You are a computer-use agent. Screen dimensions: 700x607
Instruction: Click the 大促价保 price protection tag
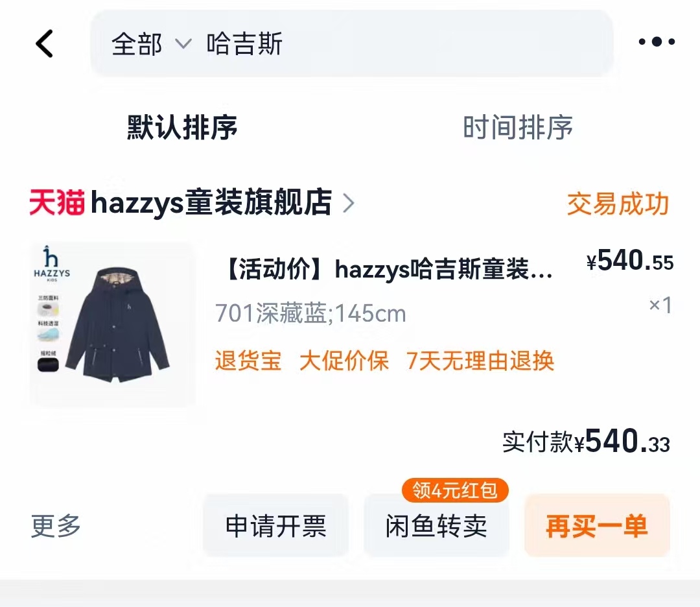(344, 361)
